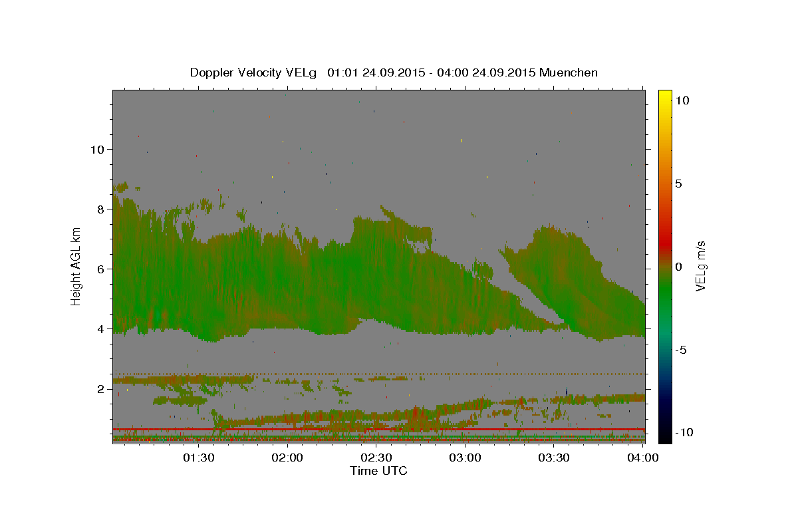
Task: Click the height axis label '4'
Action: [x=101, y=329]
